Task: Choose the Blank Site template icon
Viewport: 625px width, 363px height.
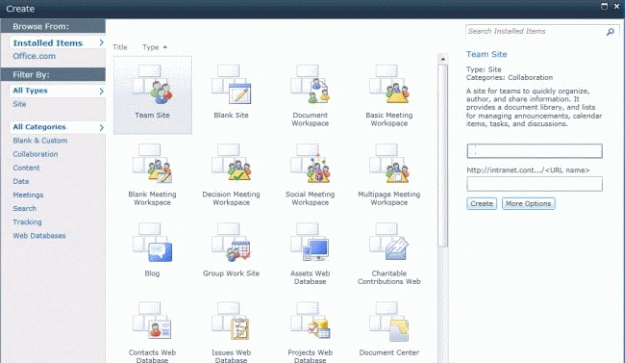Action: (x=231, y=85)
